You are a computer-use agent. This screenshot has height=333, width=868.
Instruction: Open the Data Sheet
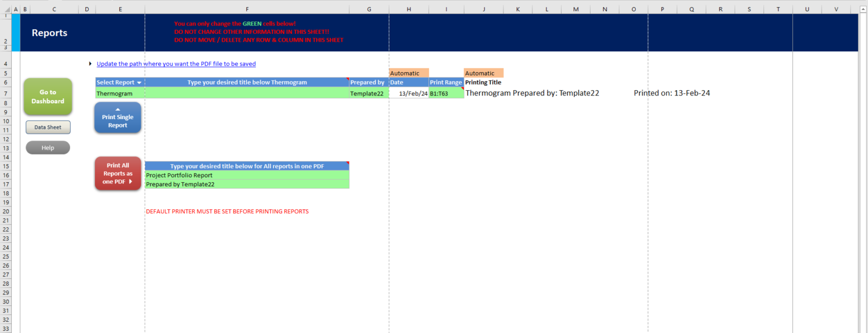(x=47, y=127)
